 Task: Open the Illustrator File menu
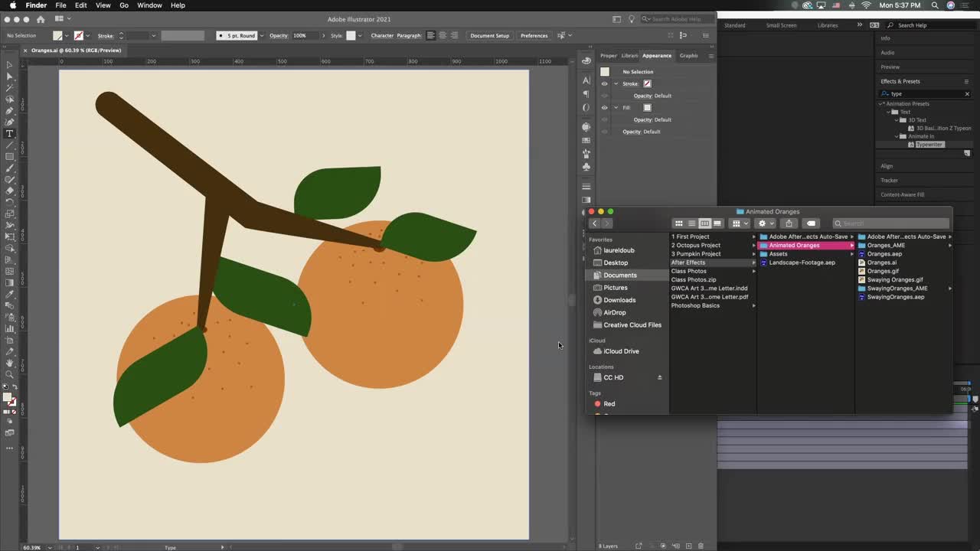point(60,5)
